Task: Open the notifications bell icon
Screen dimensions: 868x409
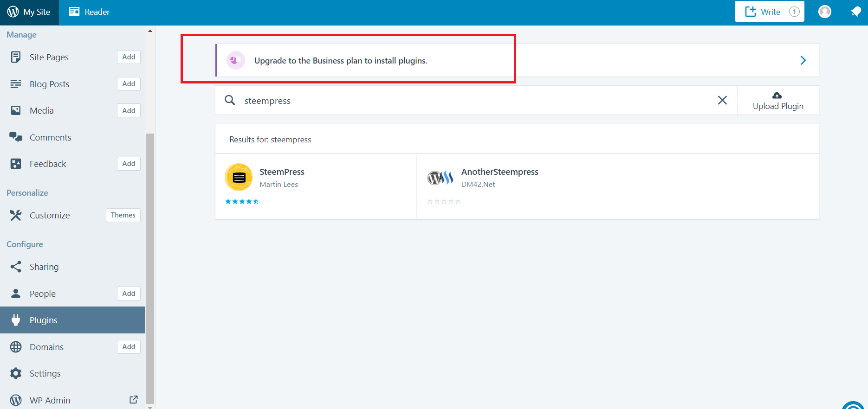Action: (x=855, y=12)
